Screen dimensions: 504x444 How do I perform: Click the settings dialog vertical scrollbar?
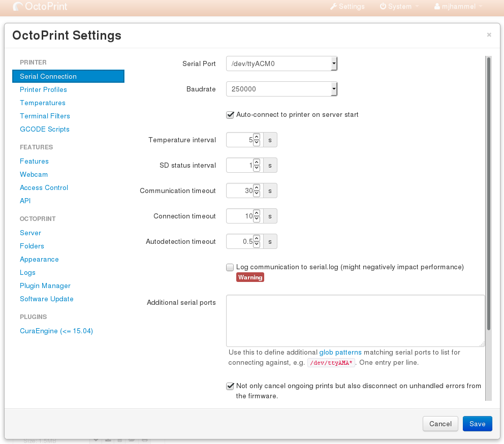[x=489, y=194]
